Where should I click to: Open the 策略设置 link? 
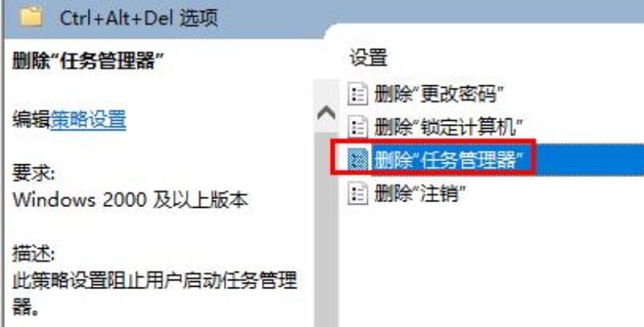pyautogui.click(x=89, y=119)
